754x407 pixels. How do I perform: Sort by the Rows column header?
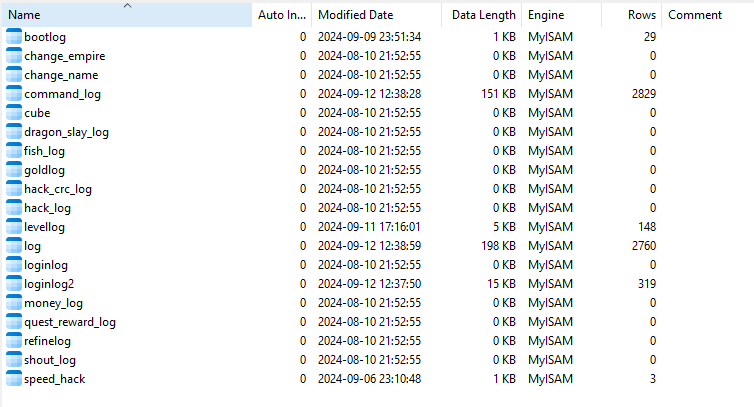[642, 16]
